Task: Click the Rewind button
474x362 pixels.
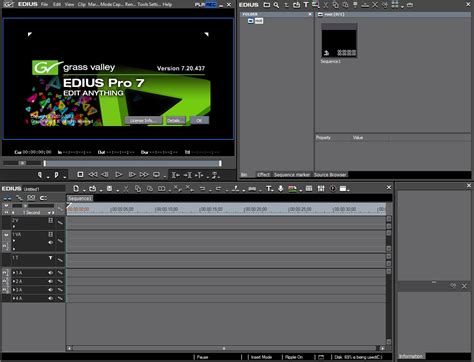Action: pyautogui.click(x=93, y=174)
